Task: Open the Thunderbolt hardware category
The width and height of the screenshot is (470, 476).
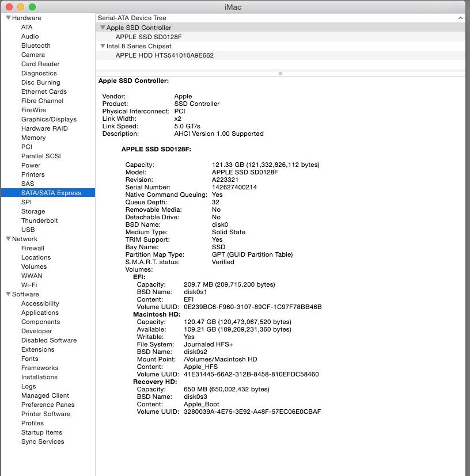Action: pos(39,220)
